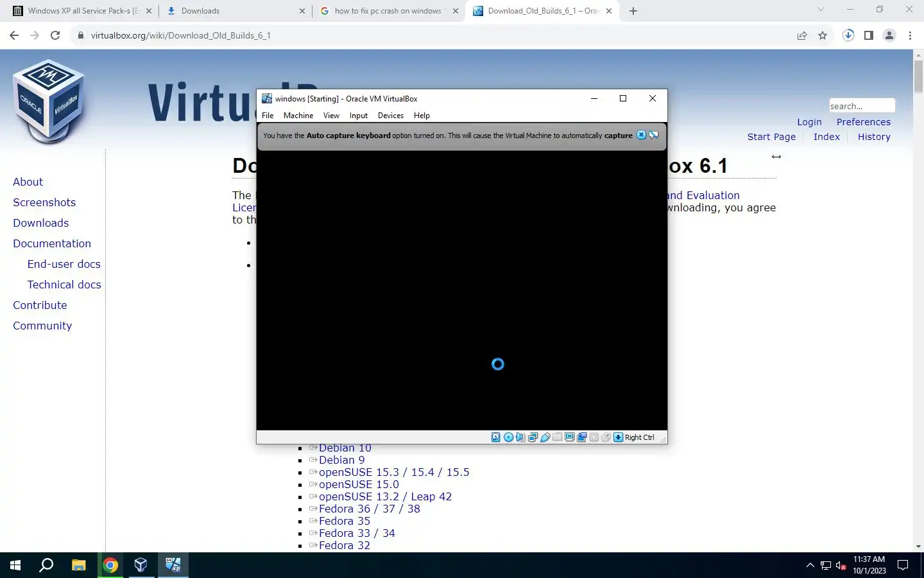The image size is (924, 578).
Task: Open the VM View menu
Action: pos(331,116)
